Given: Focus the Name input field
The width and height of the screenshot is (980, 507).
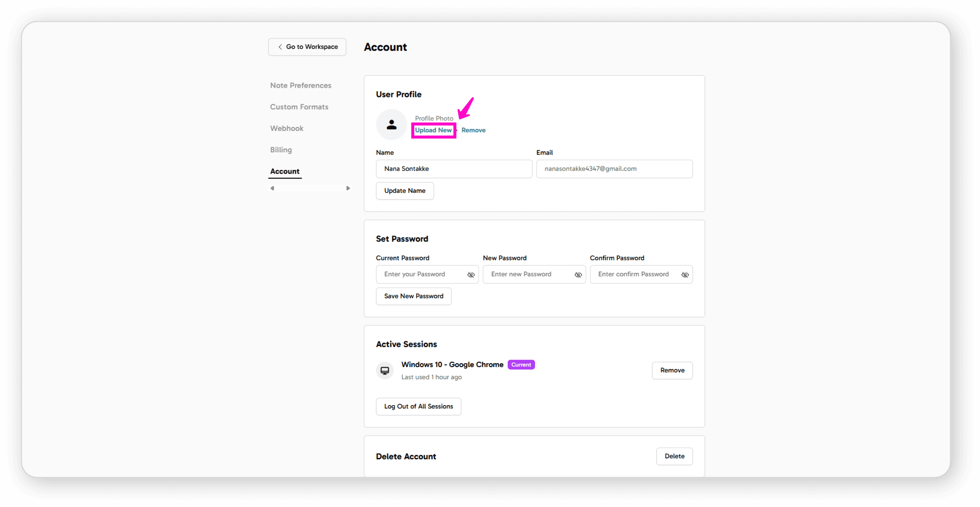Looking at the screenshot, I should pyautogui.click(x=454, y=169).
